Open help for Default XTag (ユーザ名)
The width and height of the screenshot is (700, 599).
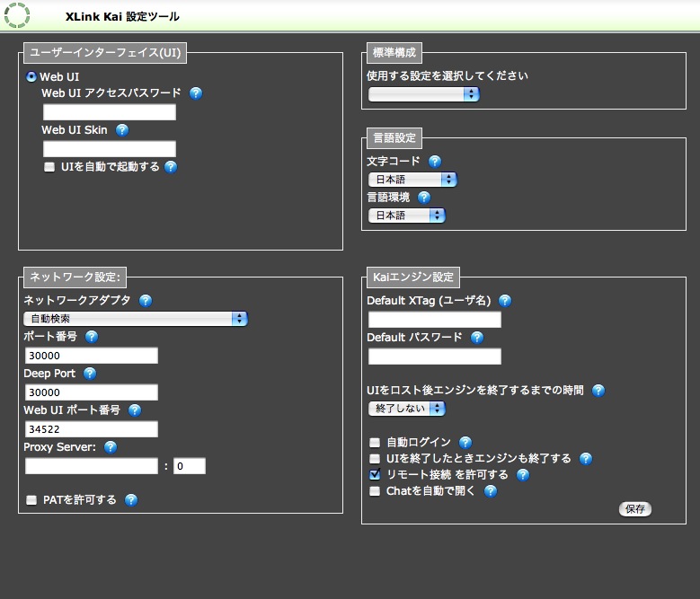click(505, 301)
